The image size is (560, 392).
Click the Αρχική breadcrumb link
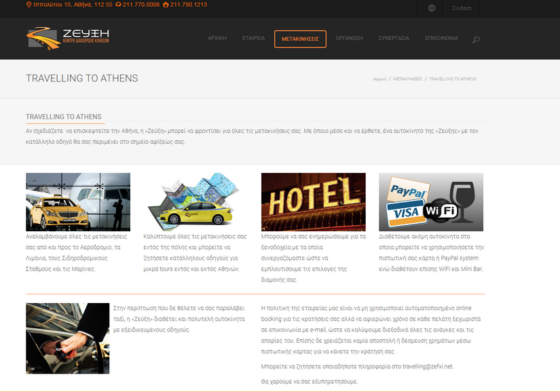(x=379, y=79)
